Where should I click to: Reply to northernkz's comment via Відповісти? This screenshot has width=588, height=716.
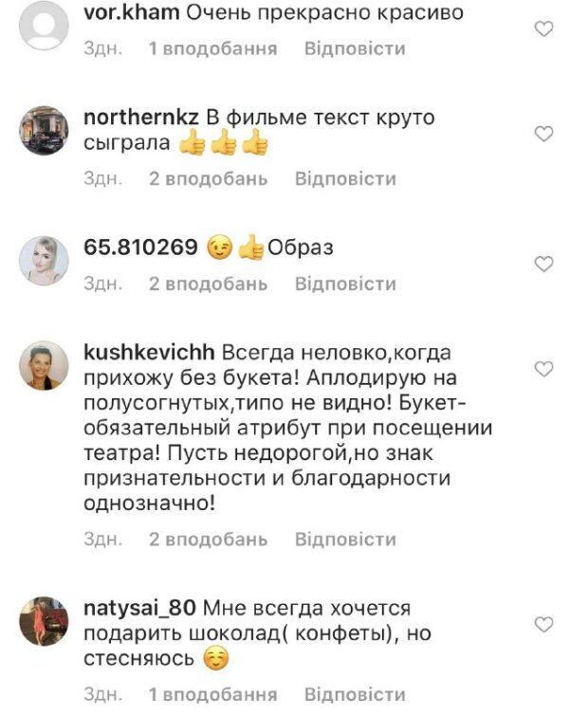[x=345, y=178]
